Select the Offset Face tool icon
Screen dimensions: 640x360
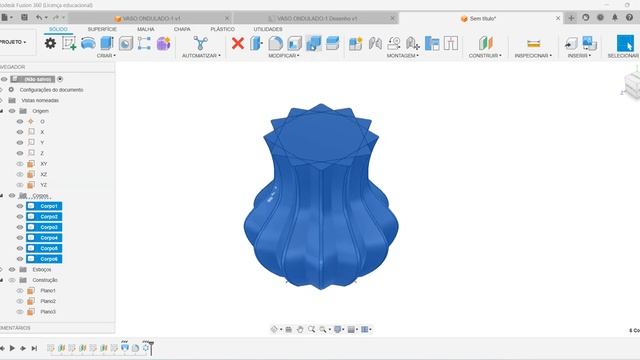(333, 43)
